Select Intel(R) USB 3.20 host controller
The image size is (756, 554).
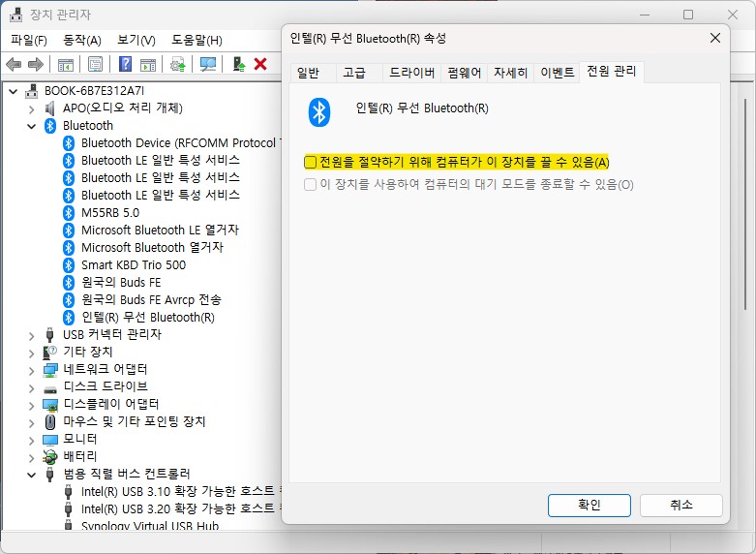[181, 509]
